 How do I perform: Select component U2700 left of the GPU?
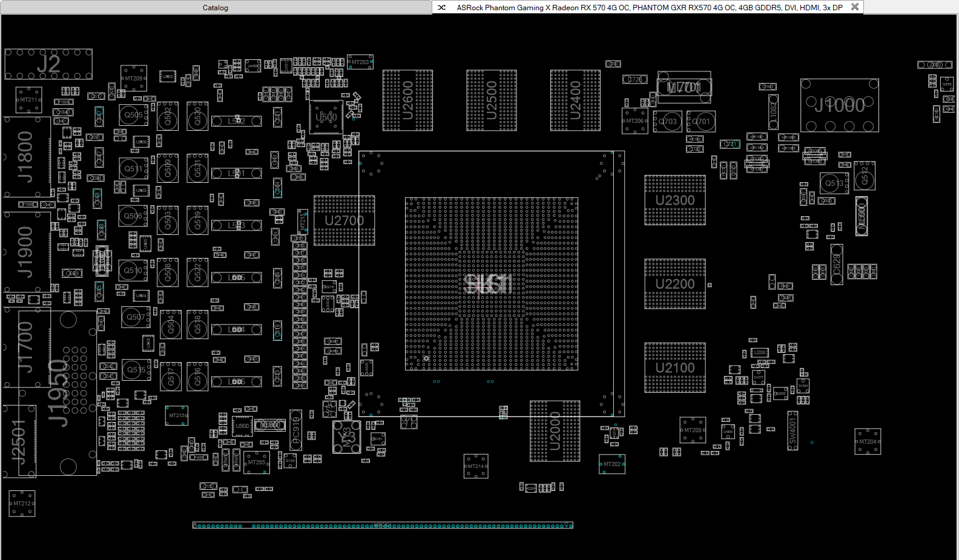(x=344, y=220)
